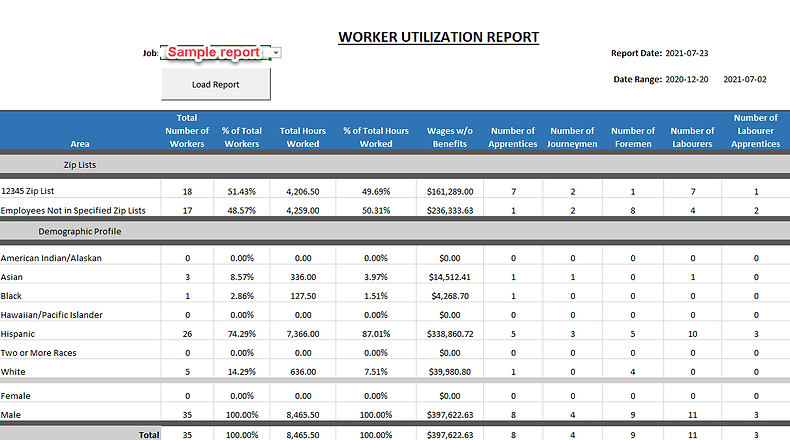Open the Job dropdown arrow

coord(276,52)
